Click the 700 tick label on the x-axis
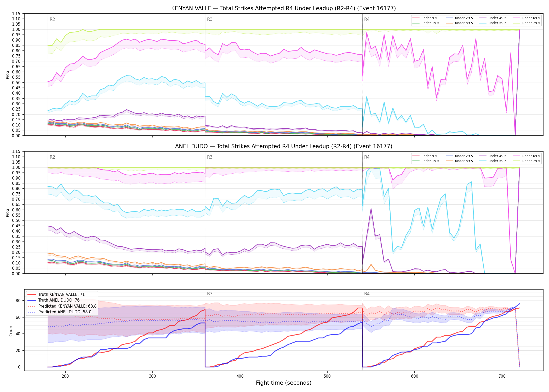 pos(502,376)
